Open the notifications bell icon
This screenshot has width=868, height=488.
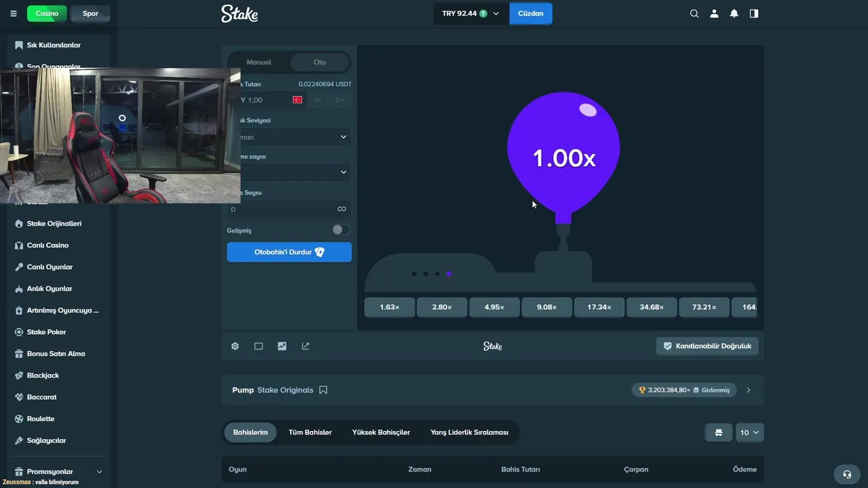(x=734, y=14)
